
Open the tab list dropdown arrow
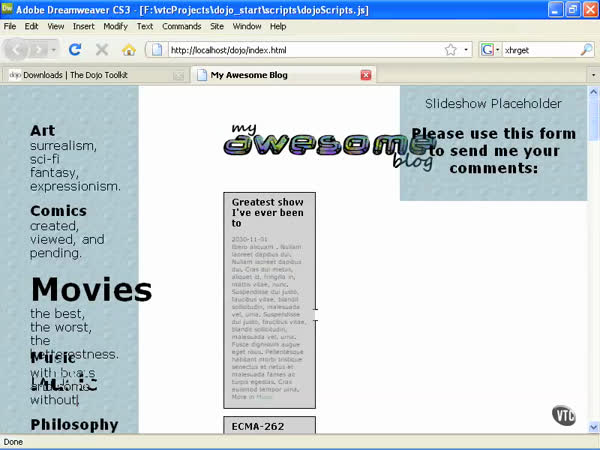tap(592, 74)
